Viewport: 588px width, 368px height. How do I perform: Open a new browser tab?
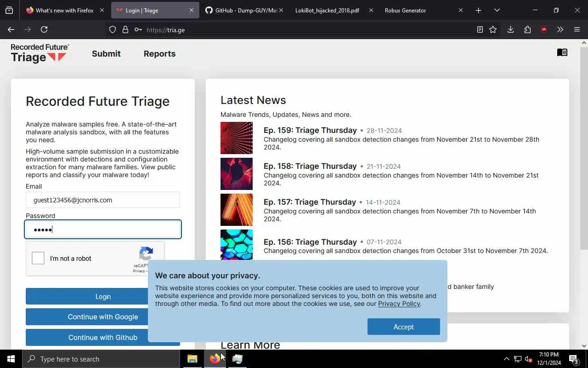[478, 10]
